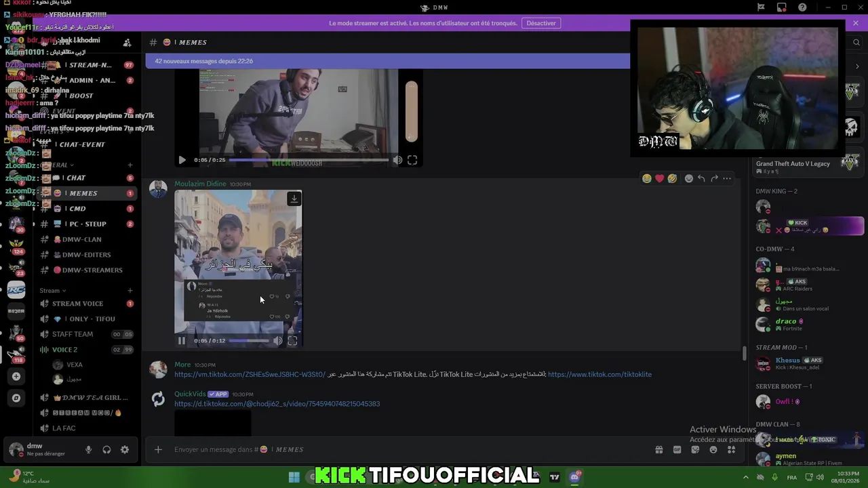Seek the 0:05 / 0:12 video progress bar
The image size is (868, 488).
click(249, 341)
